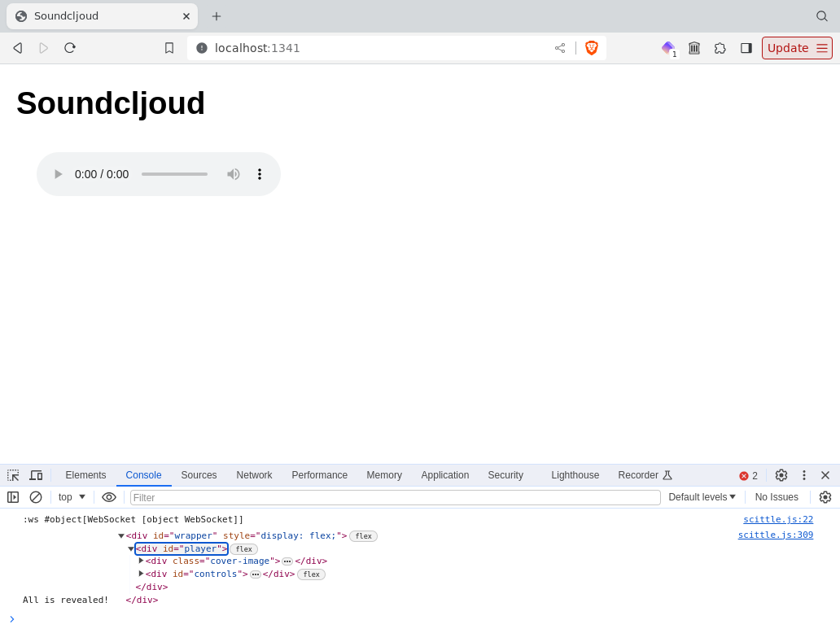Viewport: 840px width, 642px height.
Task: Click the bookmark icon in the toolbar
Action: pyautogui.click(x=169, y=48)
